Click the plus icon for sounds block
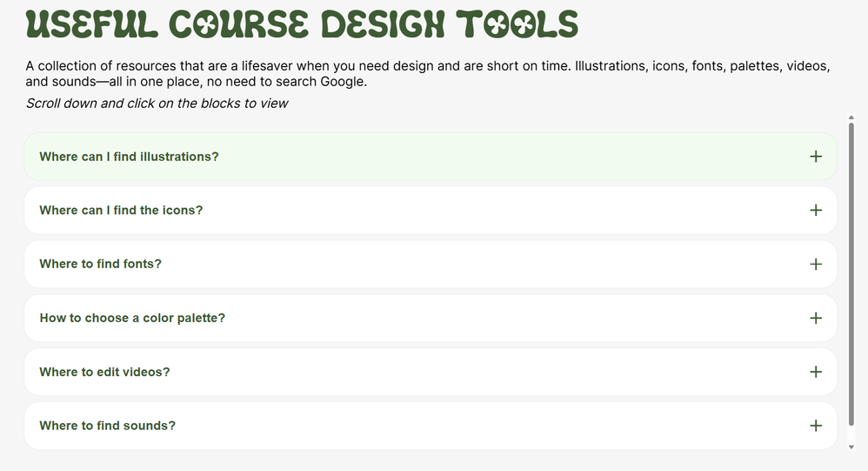The width and height of the screenshot is (868, 471). [815, 426]
